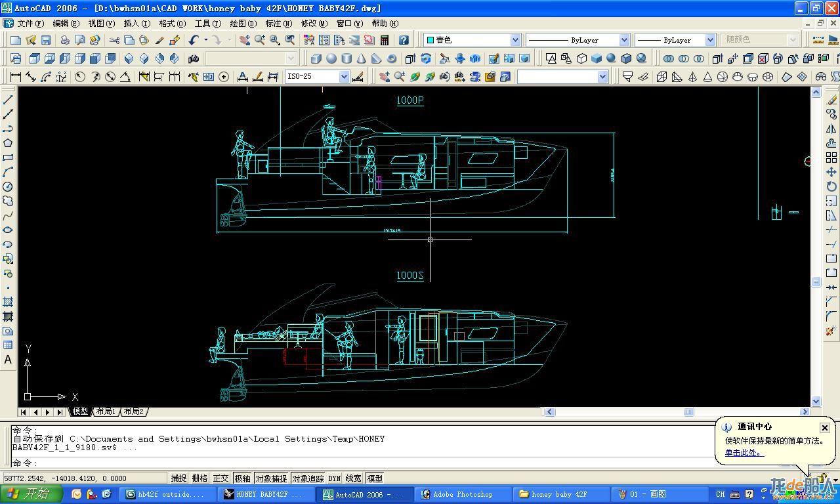Select the Line draw tool
Image resolution: width=840 pixels, height=504 pixels.
pos(8,100)
